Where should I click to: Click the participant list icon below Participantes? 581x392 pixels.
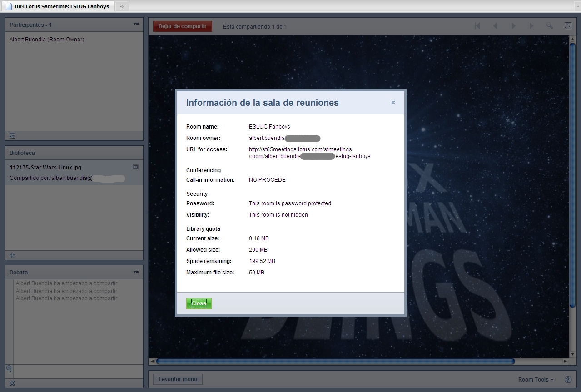point(12,136)
